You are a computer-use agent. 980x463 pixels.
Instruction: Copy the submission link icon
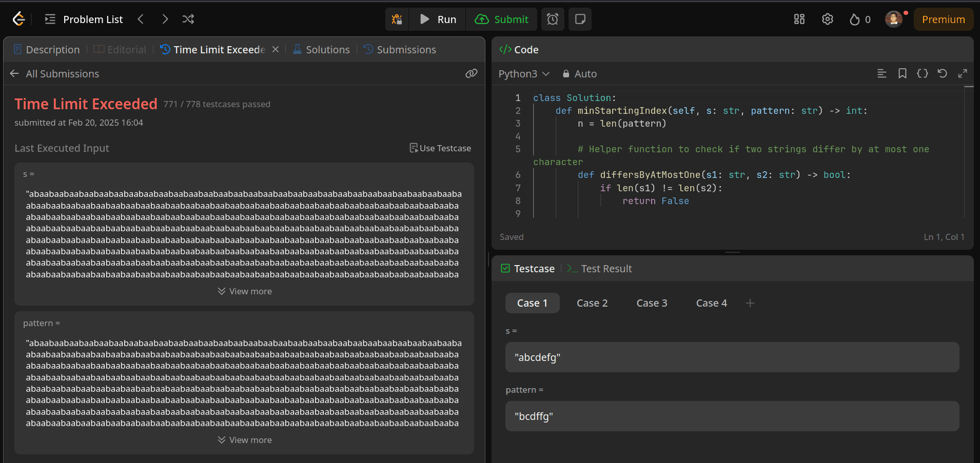pyautogui.click(x=472, y=74)
